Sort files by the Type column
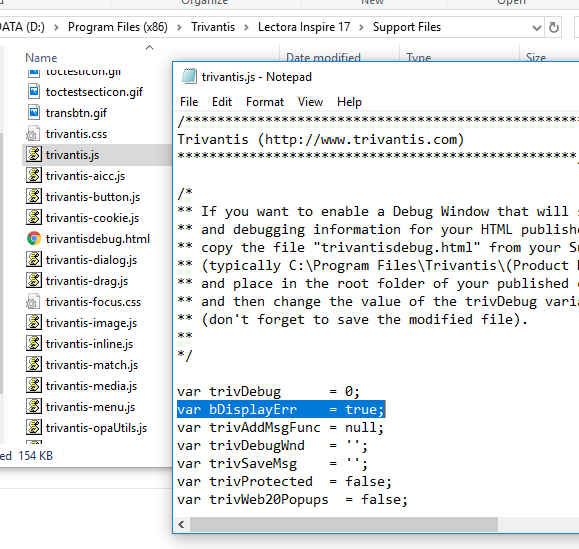Viewport: 579px width, 549px height. click(x=418, y=57)
